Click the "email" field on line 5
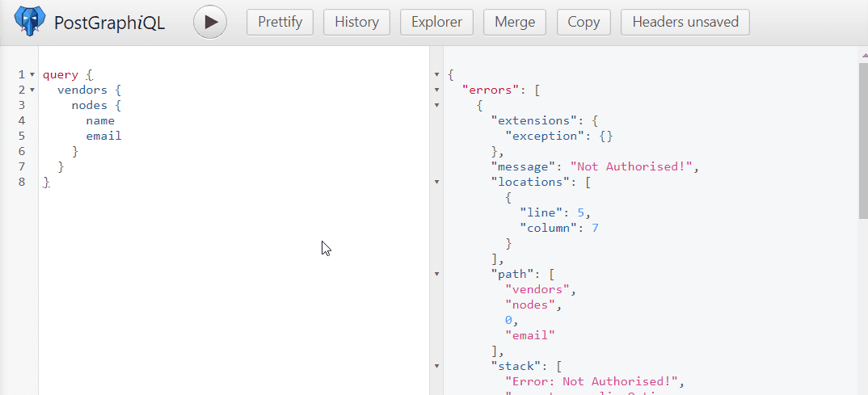 103,136
